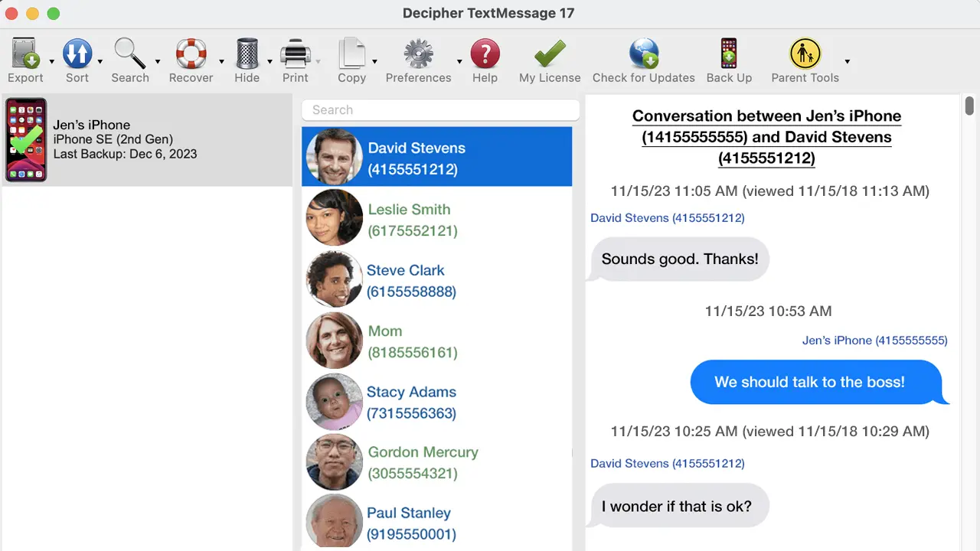Screen dimensions: 980x551
Task: Click the contact Search field
Action: click(x=440, y=110)
